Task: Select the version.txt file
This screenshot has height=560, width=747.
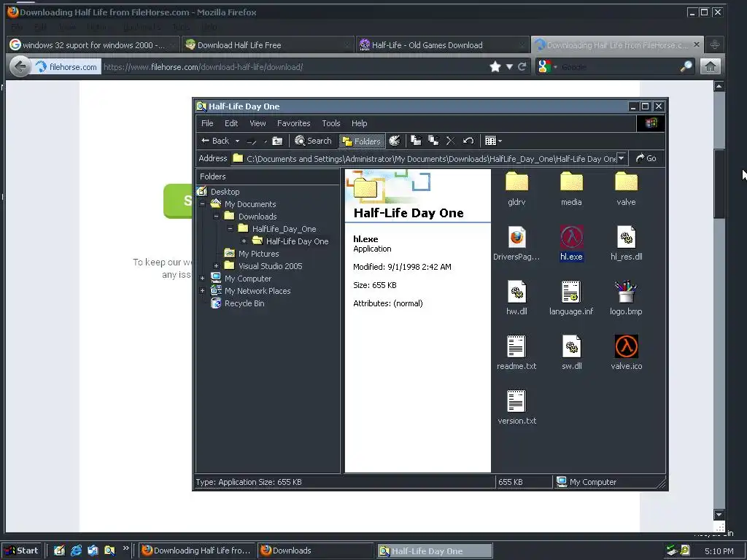Action: pyautogui.click(x=516, y=408)
